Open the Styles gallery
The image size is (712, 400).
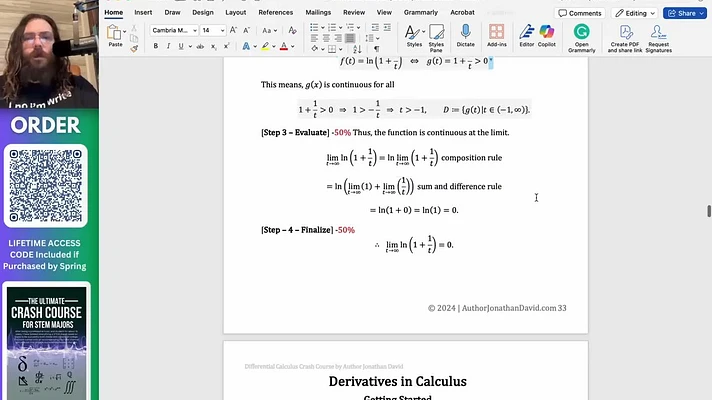click(414, 36)
